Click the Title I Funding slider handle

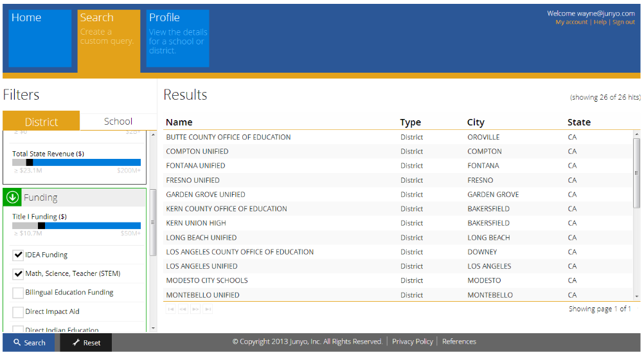point(42,226)
